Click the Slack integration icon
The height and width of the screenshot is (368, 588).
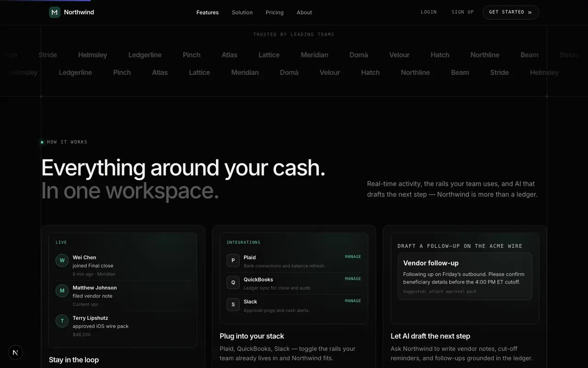(x=233, y=305)
